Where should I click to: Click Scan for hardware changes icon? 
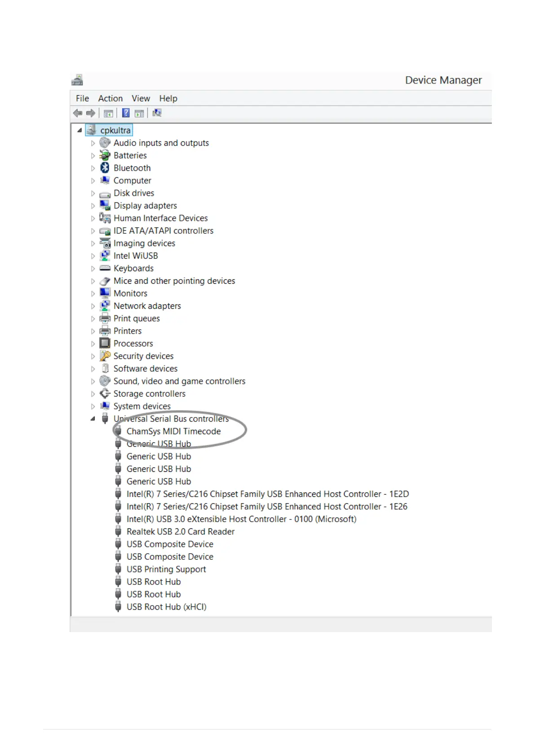(x=157, y=113)
